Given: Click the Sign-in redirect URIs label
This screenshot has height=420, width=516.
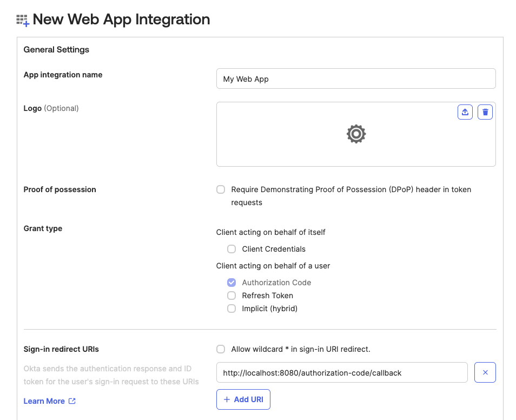Looking at the screenshot, I should pos(61,349).
